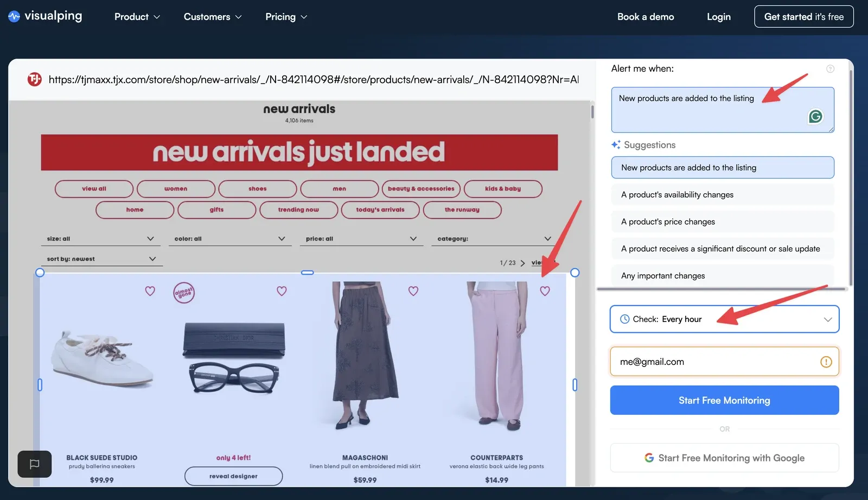Click the Grammarly icon in alert textbox

tap(815, 116)
